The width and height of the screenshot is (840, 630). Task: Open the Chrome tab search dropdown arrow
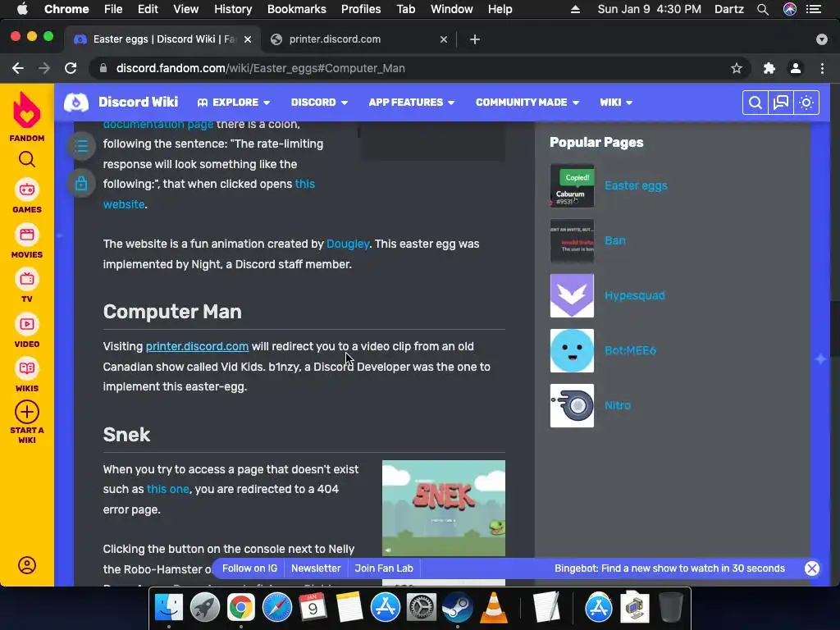pyautogui.click(x=822, y=39)
